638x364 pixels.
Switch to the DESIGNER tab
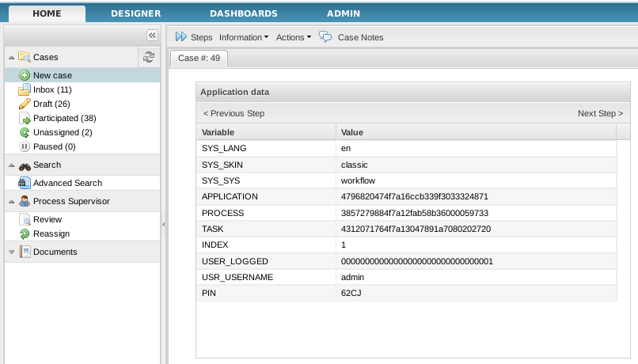click(135, 13)
